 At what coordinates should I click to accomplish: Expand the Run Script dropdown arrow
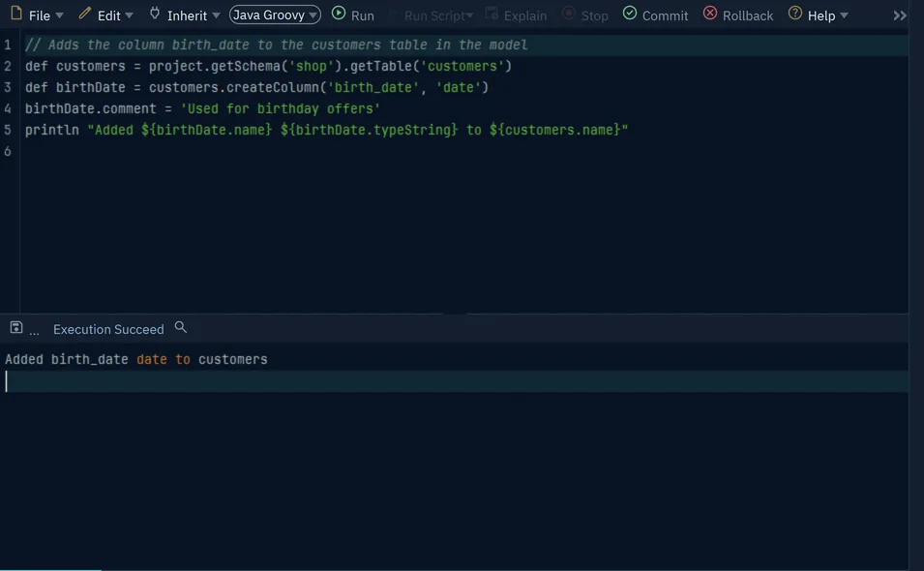tap(469, 15)
